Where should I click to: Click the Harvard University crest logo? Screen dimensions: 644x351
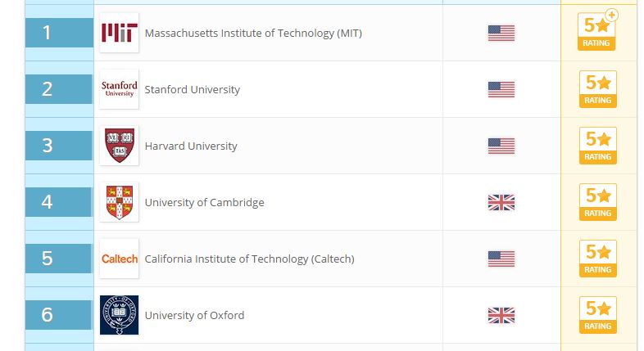(119, 146)
